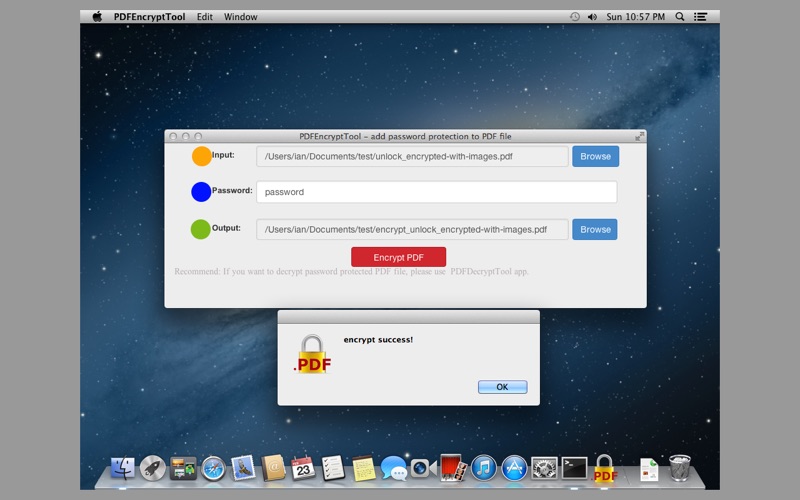
Task: Click the 'encrypt success!' message text
Action: [x=378, y=340]
